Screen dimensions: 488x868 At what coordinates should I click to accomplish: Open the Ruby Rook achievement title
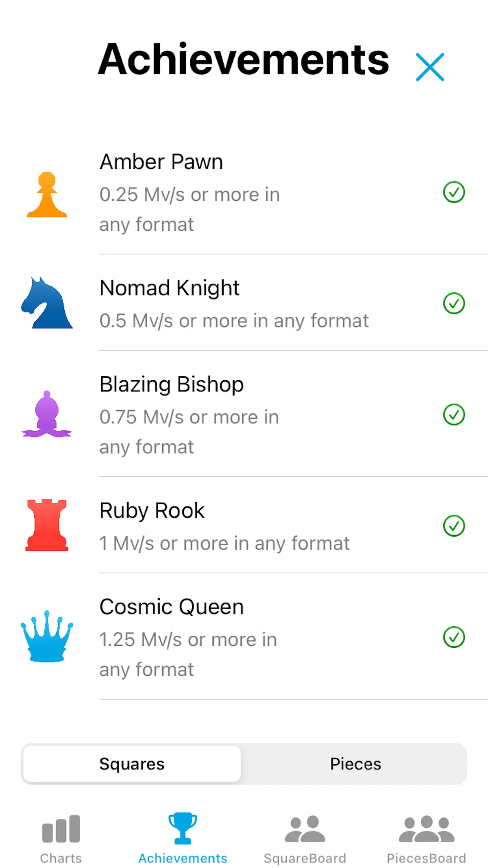152,510
